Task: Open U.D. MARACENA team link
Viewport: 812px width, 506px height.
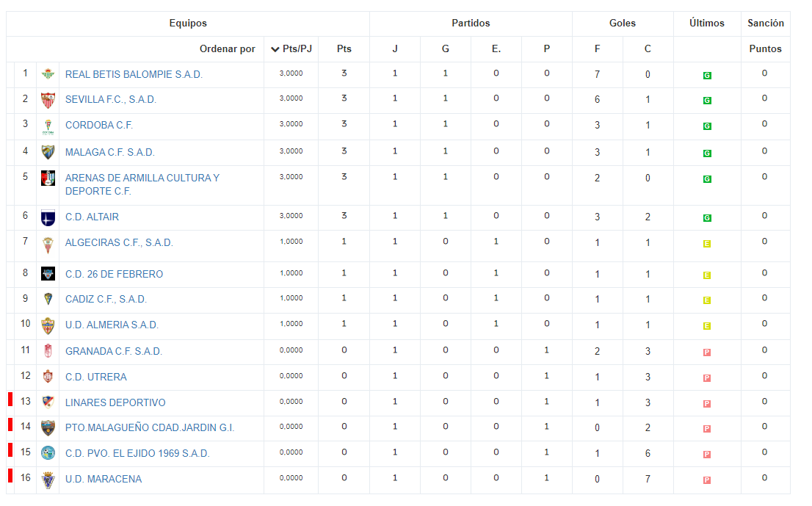Action: (x=104, y=480)
